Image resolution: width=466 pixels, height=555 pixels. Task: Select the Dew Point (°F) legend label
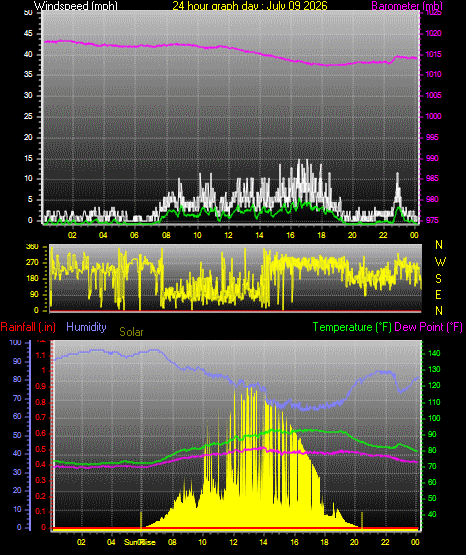point(428,327)
